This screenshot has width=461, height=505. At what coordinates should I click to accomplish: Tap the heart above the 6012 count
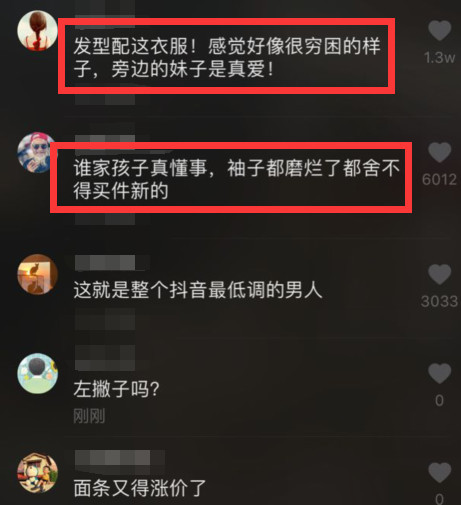point(439,152)
